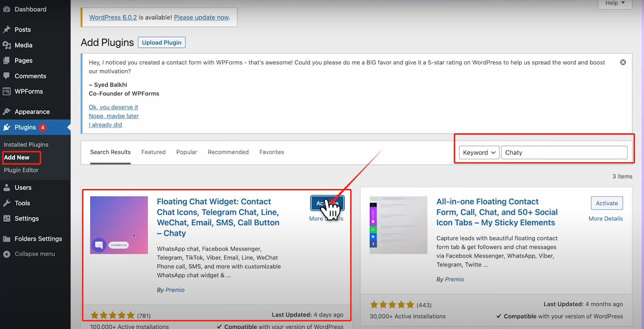Click the Upload Plugin button
Viewport: 644px width, 329px height.
161,42
